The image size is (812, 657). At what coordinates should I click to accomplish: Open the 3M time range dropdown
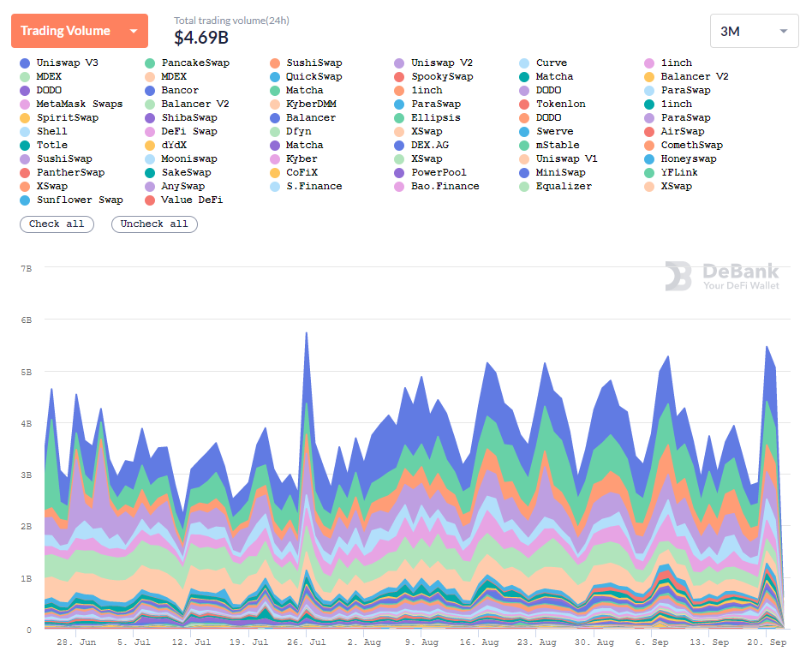coord(754,31)
